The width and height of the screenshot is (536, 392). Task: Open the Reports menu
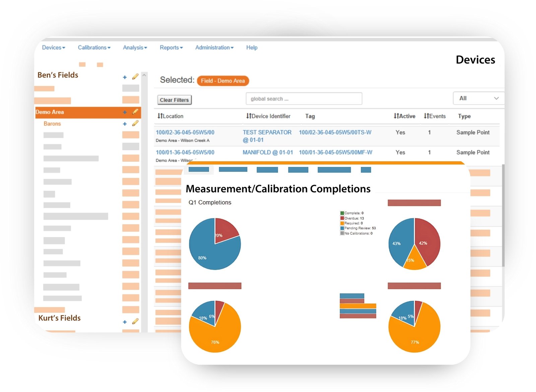tap(171, 48)
